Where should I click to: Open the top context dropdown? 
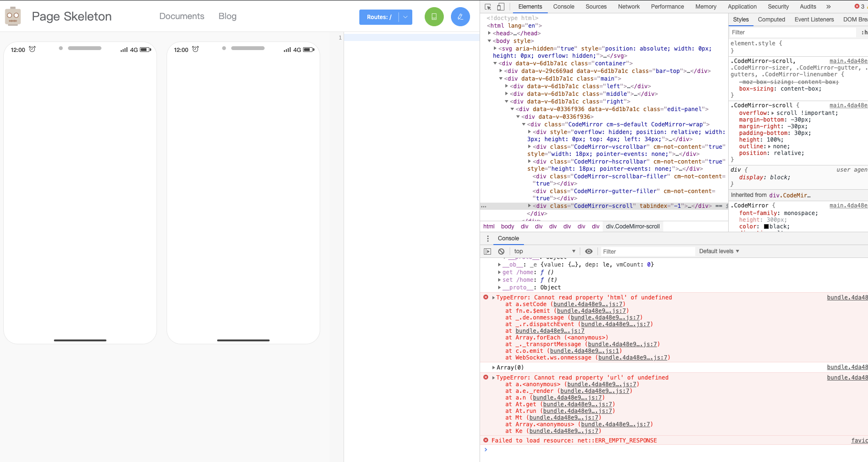tap(544, 251)
